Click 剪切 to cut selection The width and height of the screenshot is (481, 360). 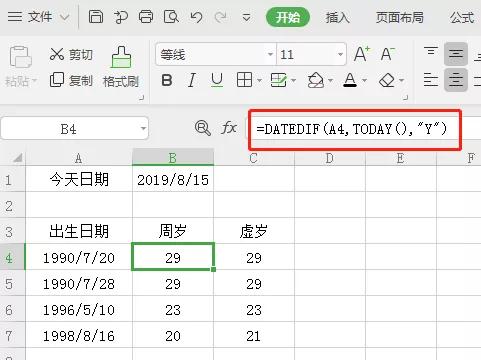pyautogui.click(x=71, y=54)
